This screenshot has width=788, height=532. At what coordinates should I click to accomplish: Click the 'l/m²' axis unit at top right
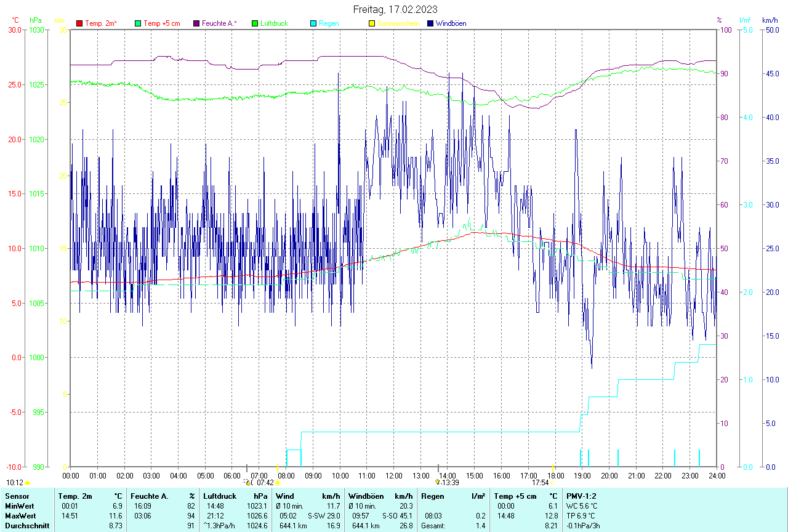point(745,20)
